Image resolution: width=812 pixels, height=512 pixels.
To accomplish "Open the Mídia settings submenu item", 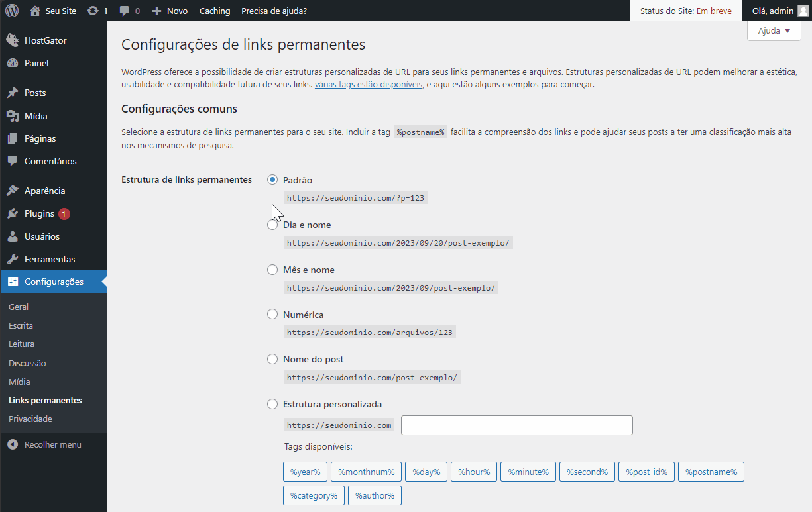I will coord(19,382).
